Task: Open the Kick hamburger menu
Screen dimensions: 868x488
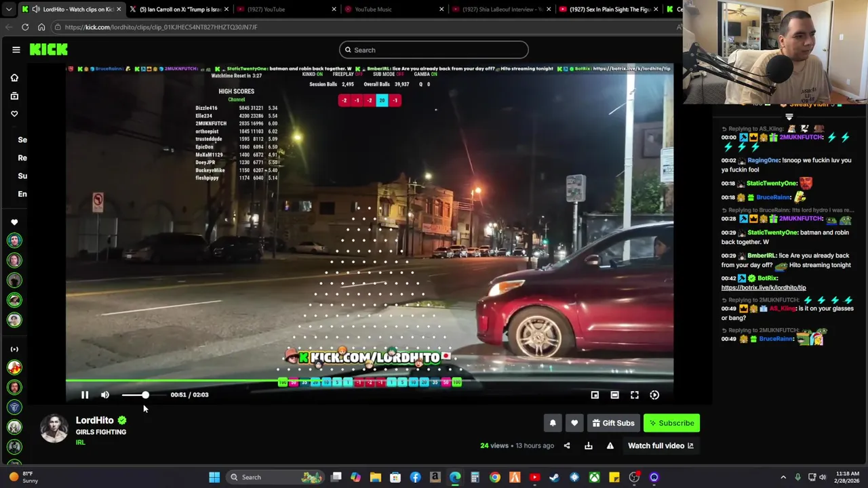Action: 16,49
